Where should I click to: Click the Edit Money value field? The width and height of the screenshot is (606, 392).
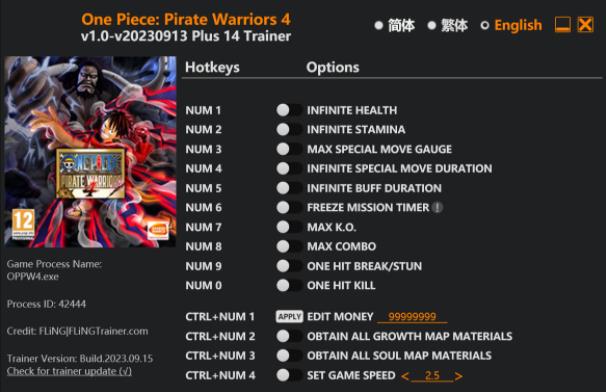[412, 317]
